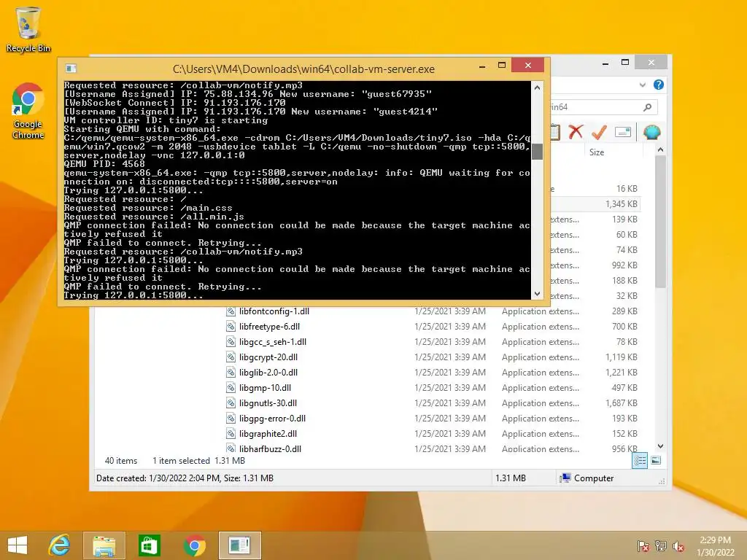
Task: Open the Recycle Bin desktop icon
Action: [28, 30]
